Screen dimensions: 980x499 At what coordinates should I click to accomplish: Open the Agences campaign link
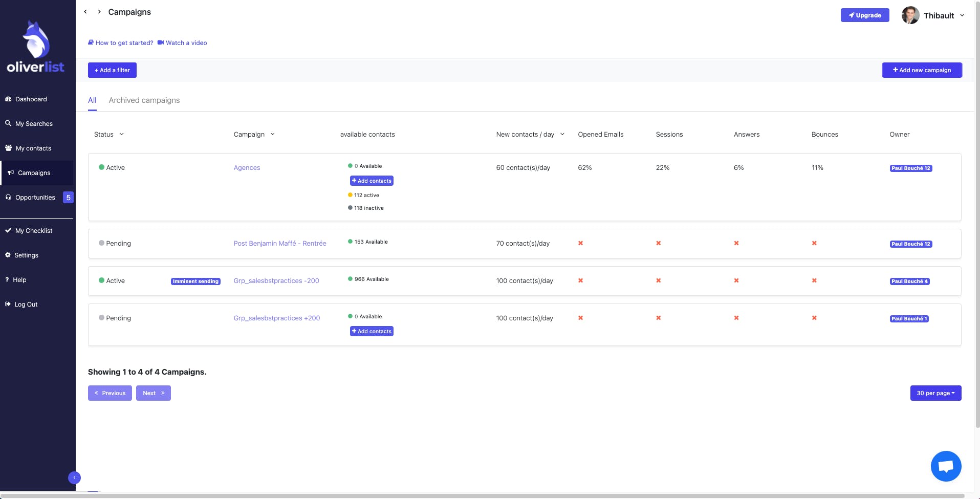tap(247, 168)
